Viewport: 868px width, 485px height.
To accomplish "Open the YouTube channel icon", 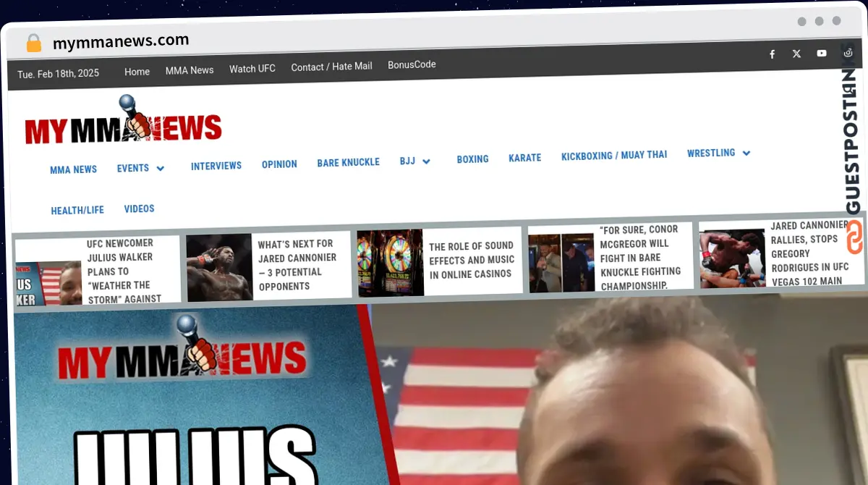I will (x=821, y=54).
